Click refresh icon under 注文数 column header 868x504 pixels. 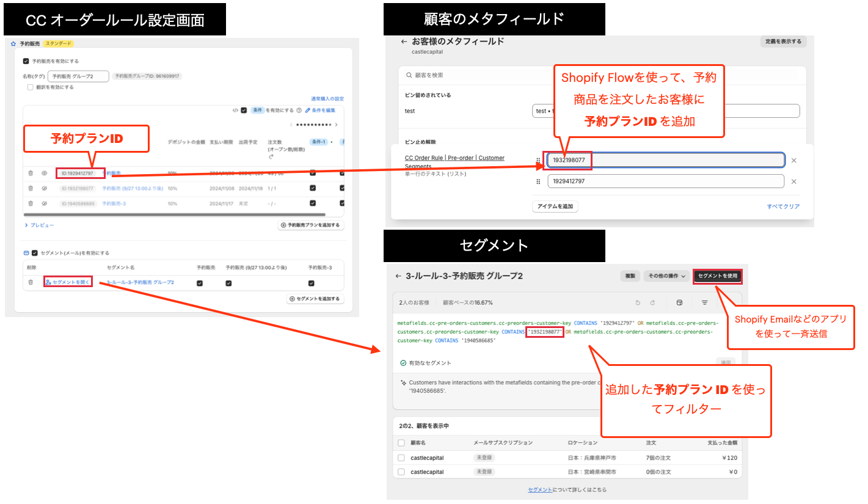[271, 156]
